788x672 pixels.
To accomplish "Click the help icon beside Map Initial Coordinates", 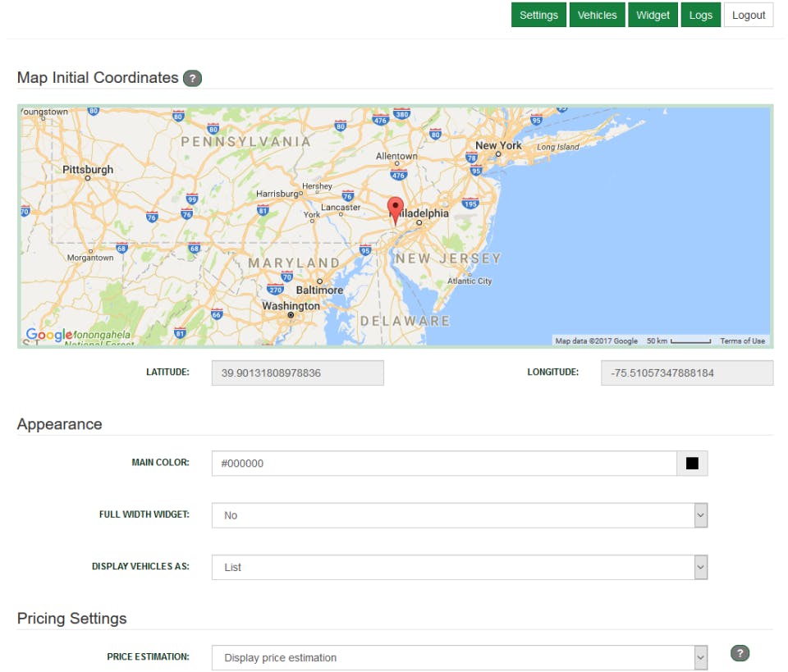I will tap(192, 78).
